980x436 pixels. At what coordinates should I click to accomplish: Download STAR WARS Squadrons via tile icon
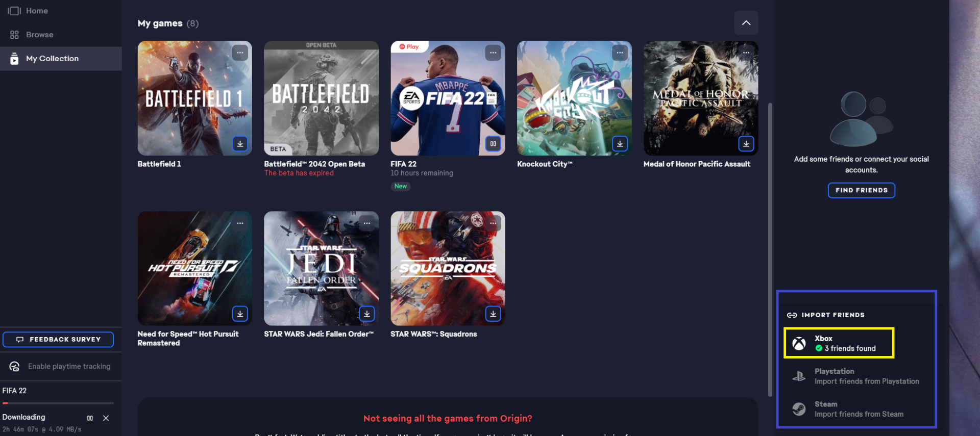(x=493, y=314)
